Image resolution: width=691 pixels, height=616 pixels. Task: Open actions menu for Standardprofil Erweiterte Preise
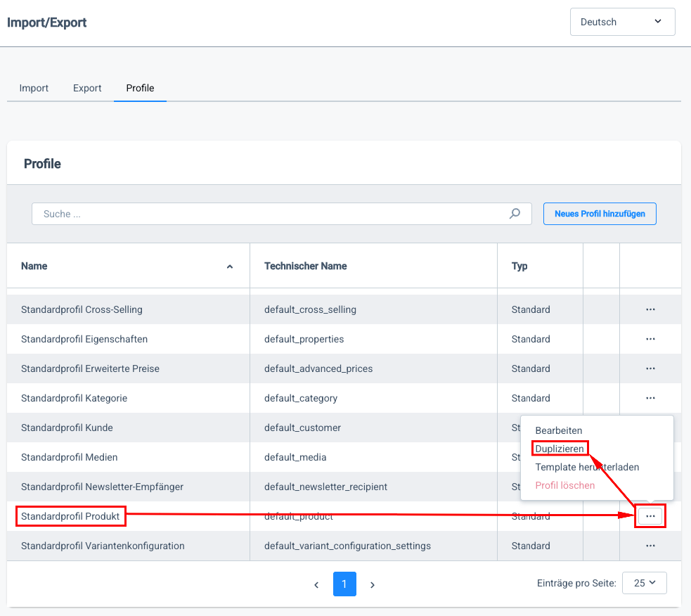(x=650, y=368)
